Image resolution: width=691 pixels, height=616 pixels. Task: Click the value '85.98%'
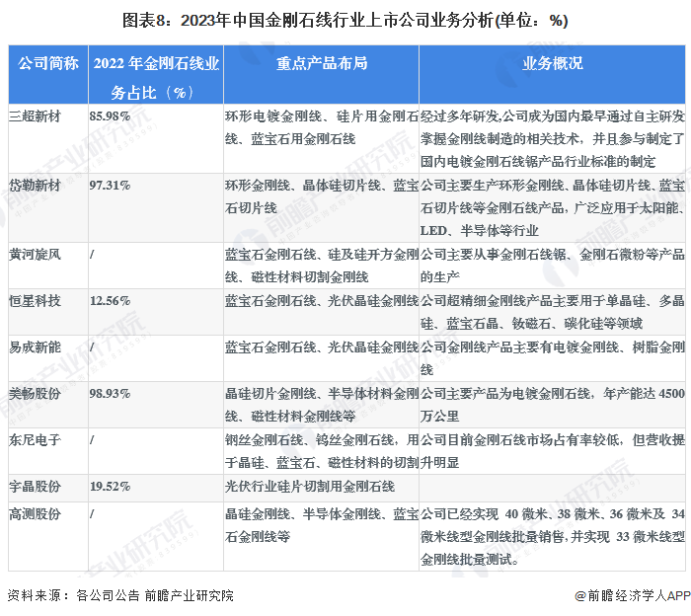110,116
